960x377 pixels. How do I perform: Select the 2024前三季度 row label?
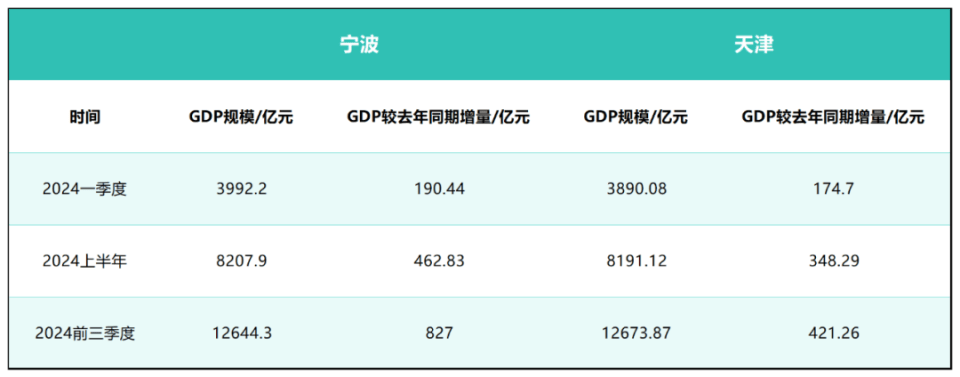click(84, 334)
